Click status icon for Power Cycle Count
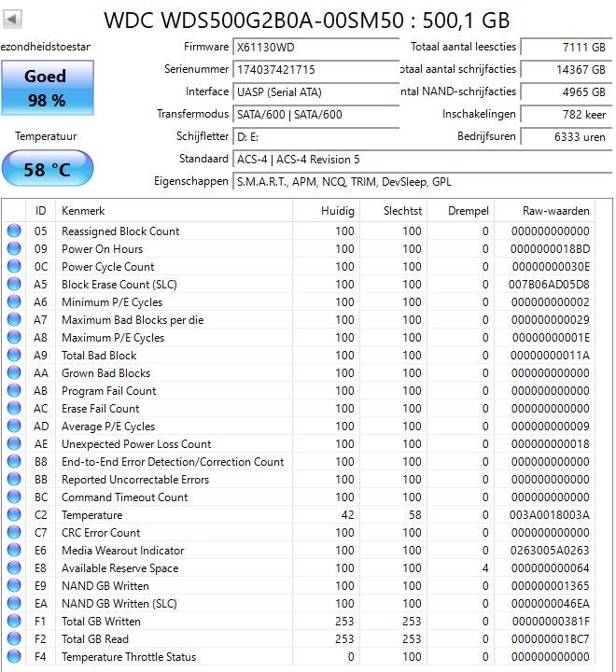616x672 pixels. pos(14,267)
